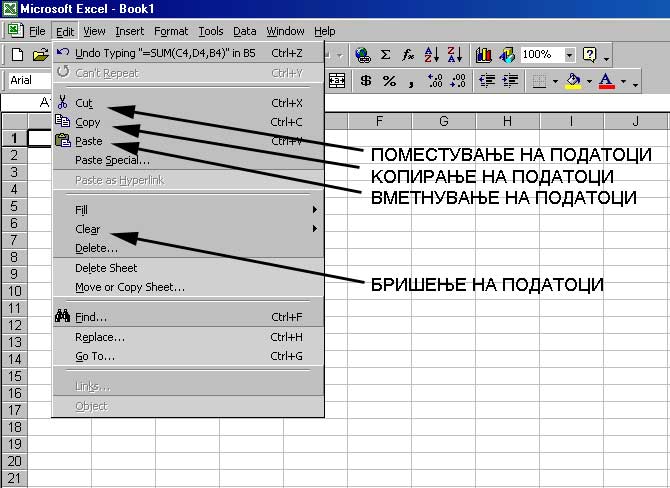Choose Move or Copy Sheet entry
Screen dimensions: 670x488
(188, 287)
